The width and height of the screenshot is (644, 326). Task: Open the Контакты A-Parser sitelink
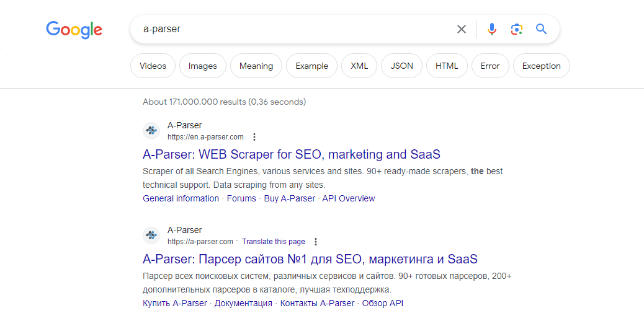[x=317, y=304]
